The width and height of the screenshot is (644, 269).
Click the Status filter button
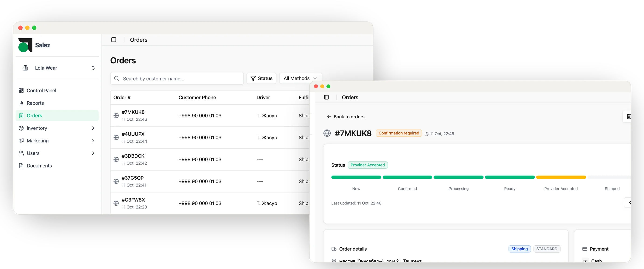pyautogui.click(x=261, y=78)
